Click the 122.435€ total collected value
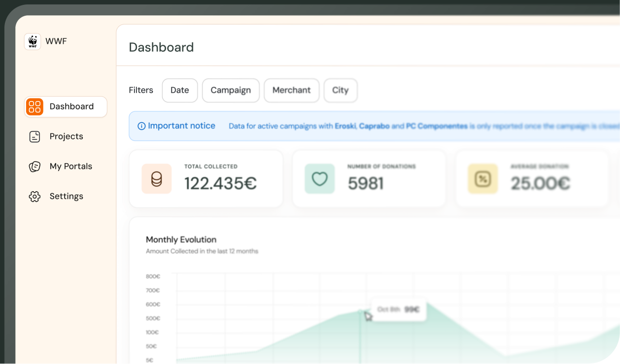 pos(220,183)
